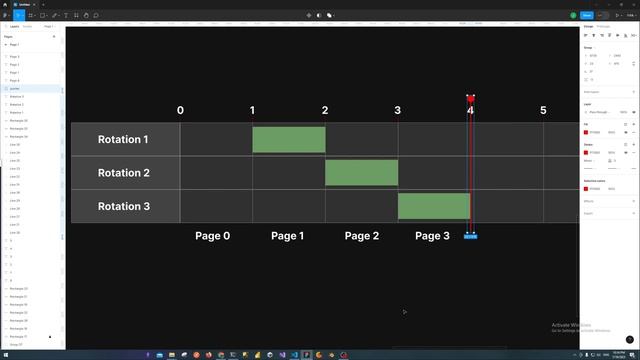This screenshot has height=360, width=640.
Task: Open the notification center on taskbar
Action: pos(632,355)
